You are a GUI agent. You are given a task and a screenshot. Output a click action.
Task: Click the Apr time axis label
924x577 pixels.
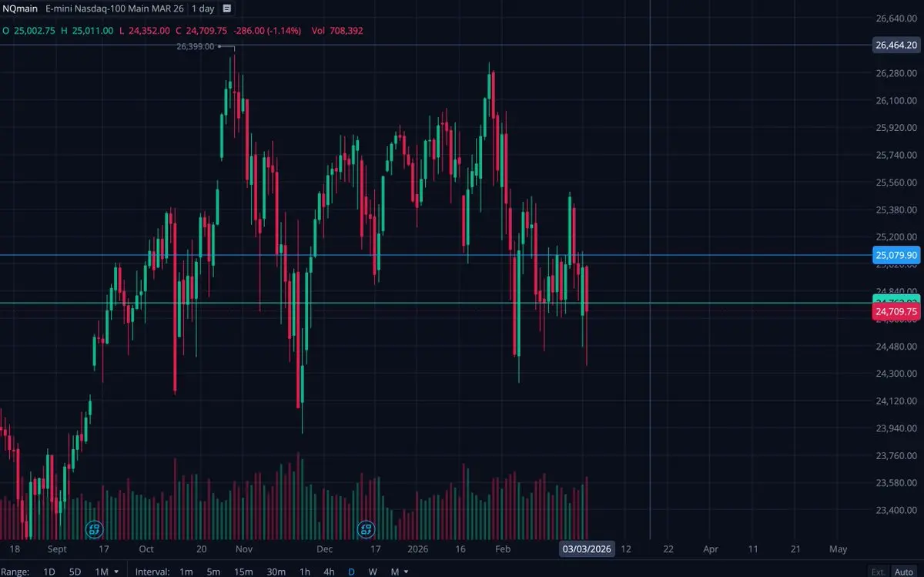[711, 549]
